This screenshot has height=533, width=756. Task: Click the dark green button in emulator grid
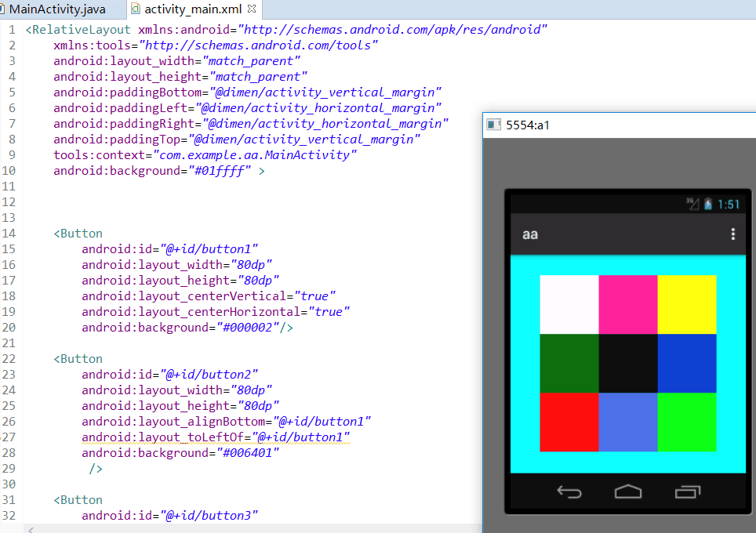click(x=569, y=364)
